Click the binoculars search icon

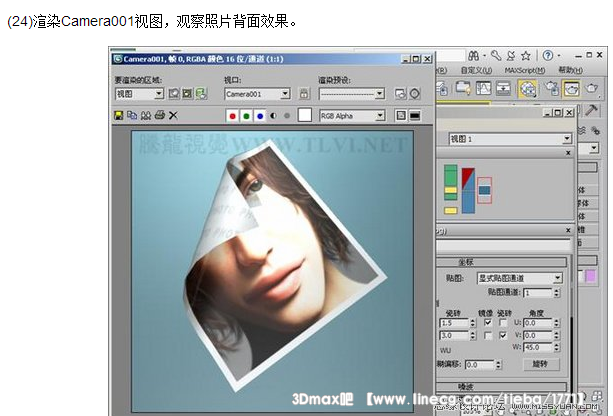click(x=471, y=54)
